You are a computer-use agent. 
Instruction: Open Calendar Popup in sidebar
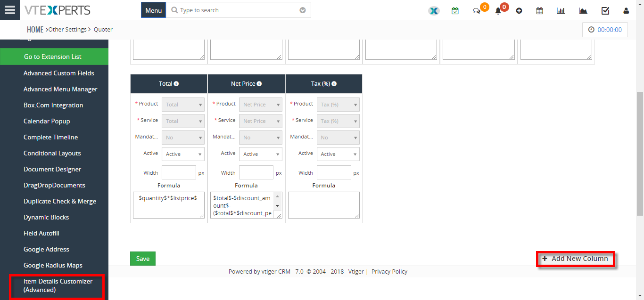coord(47,121)
